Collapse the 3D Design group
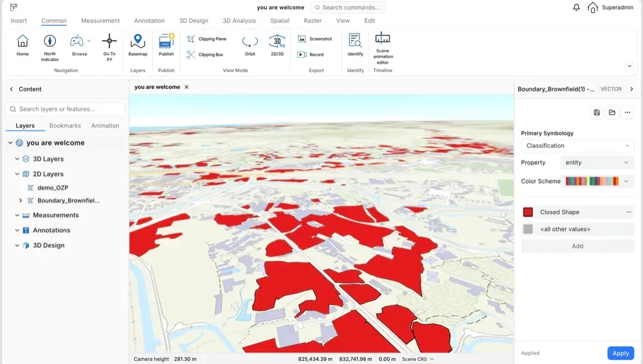The image size is (643, 364). coord(17,246)
